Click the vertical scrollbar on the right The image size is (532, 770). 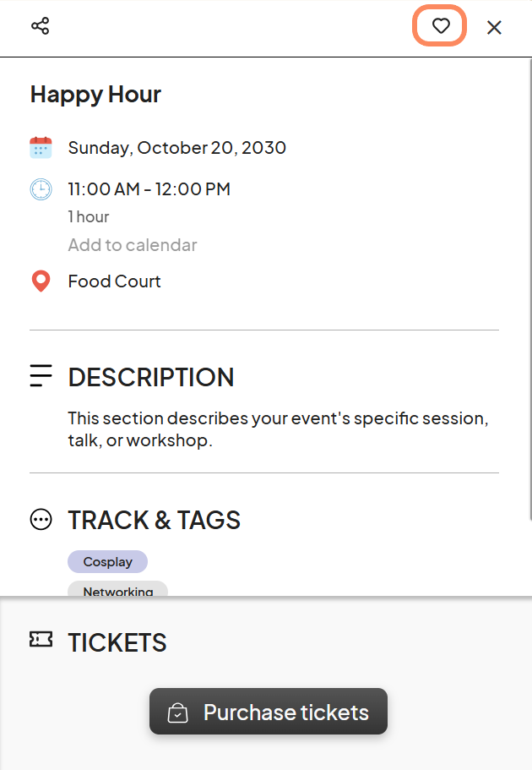click(x=529, y=290)
